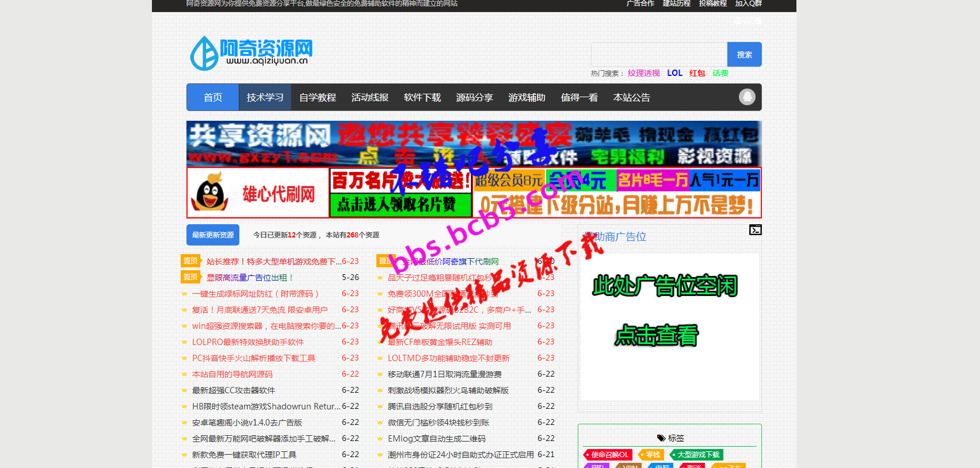Image resolution: width=980 pixels, height=468 pixels.
Task: Click the 阿奇资源网 site logo
Action: [x=251, y=53]
